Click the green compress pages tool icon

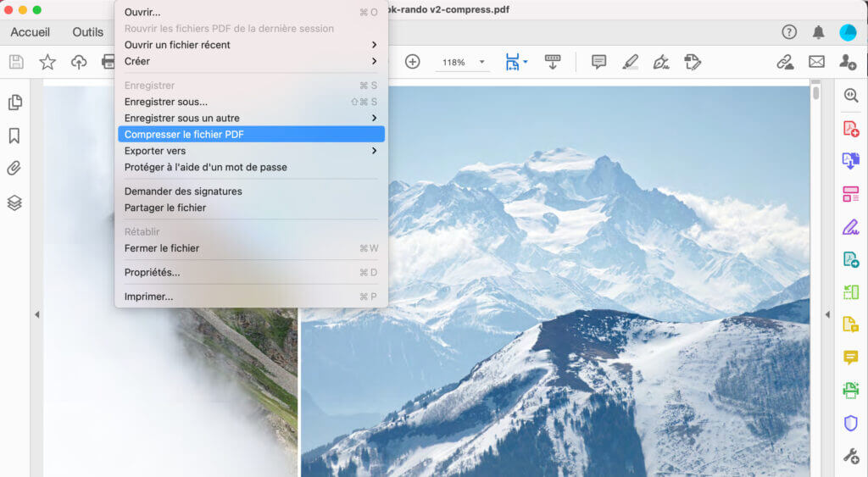click(x=851, y=291)
